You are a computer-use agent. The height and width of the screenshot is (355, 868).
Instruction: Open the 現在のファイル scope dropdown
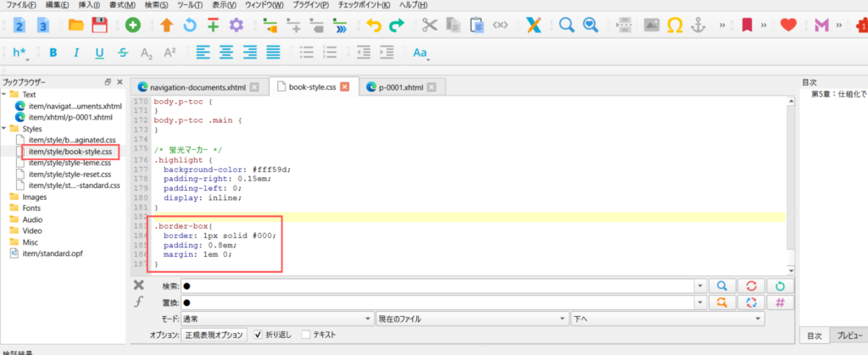(470, 319)
